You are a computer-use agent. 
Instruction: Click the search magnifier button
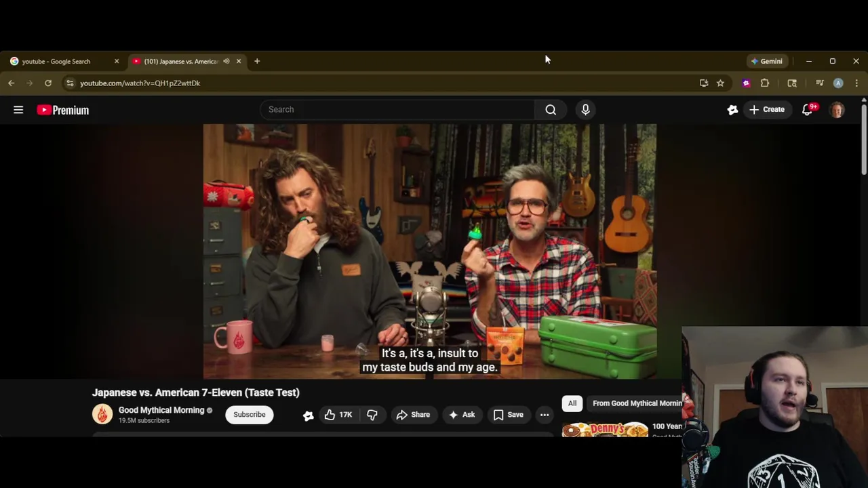551,110
